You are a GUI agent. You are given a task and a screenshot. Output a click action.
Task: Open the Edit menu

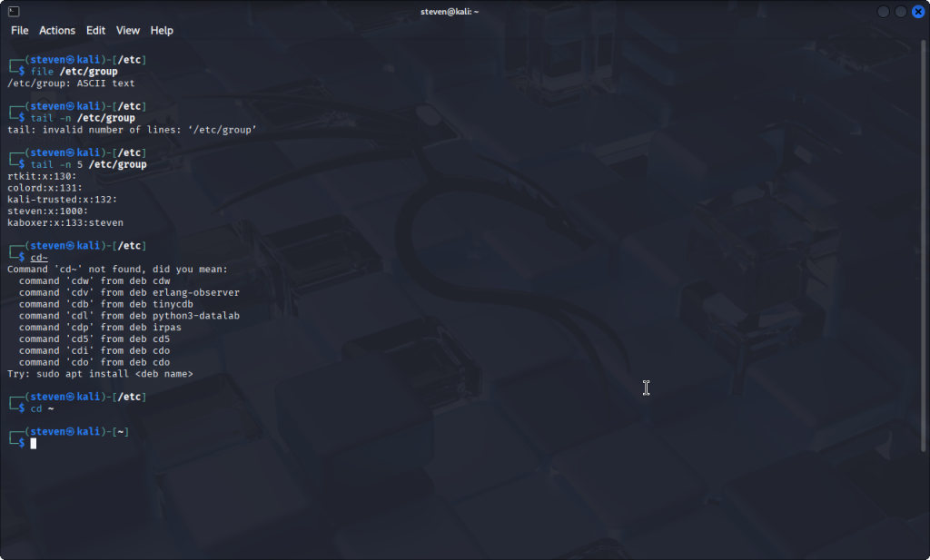point(95,30)
